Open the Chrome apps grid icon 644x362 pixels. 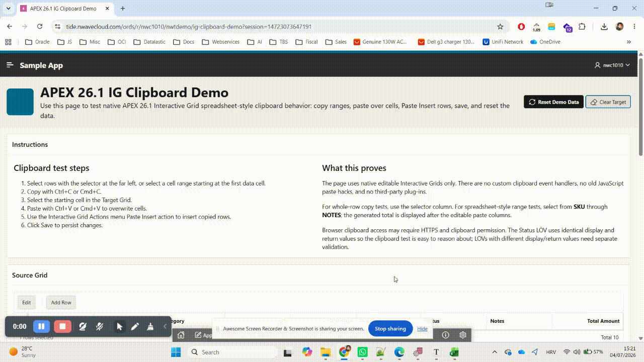coord(8,42)
